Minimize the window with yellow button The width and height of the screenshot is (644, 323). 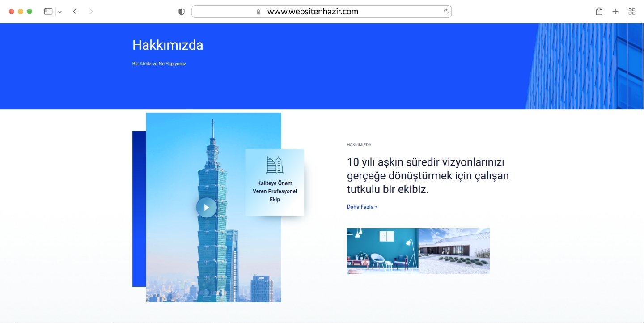pos(21,12)
